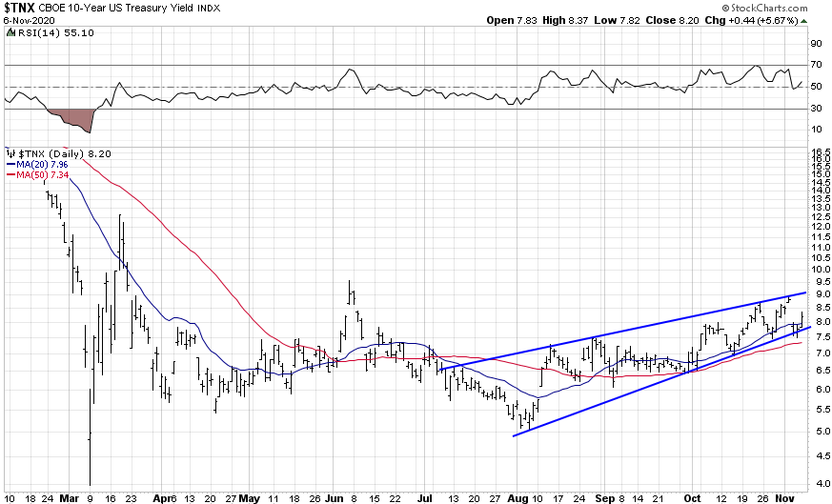Image resolution: width=832 pixels, height=504 pixels.
Task: Click the red MA(50) legend line swatch
Action: 10,175
